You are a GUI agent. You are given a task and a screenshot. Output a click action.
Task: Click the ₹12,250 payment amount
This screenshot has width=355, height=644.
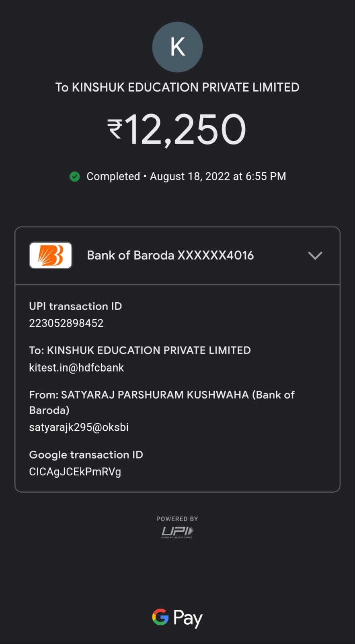(177, 130)
